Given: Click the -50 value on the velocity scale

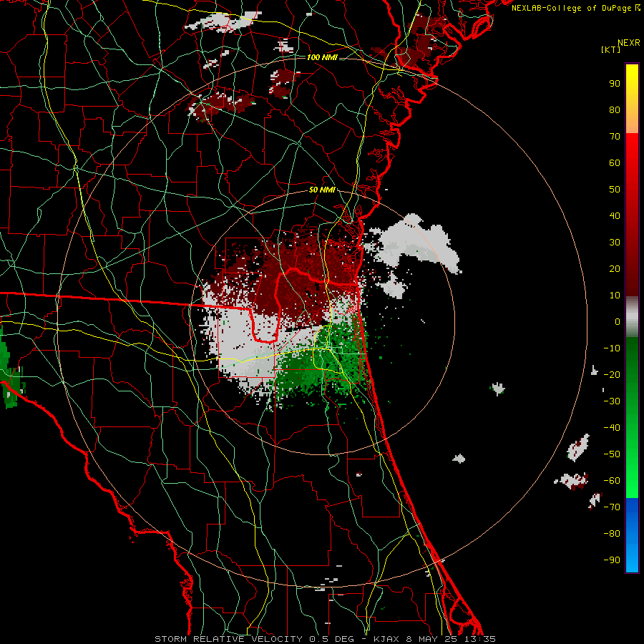Looking at the screenshot, I should click(x=612, y=454).
